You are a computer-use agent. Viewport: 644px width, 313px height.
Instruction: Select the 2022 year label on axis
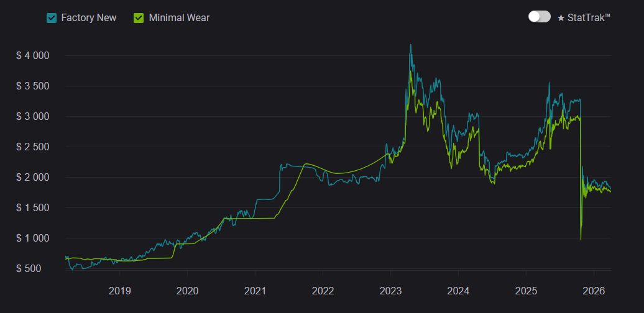[x=323, y=290]
